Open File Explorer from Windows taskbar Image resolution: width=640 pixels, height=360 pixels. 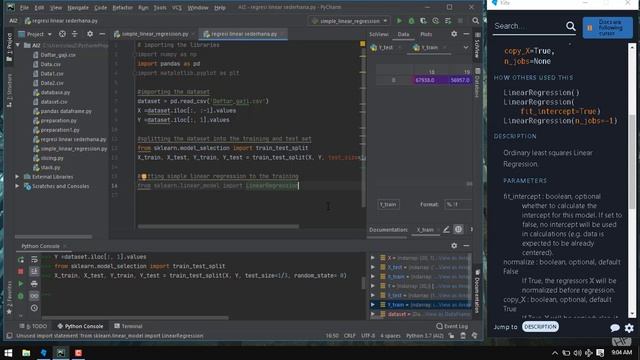[26, 353]
